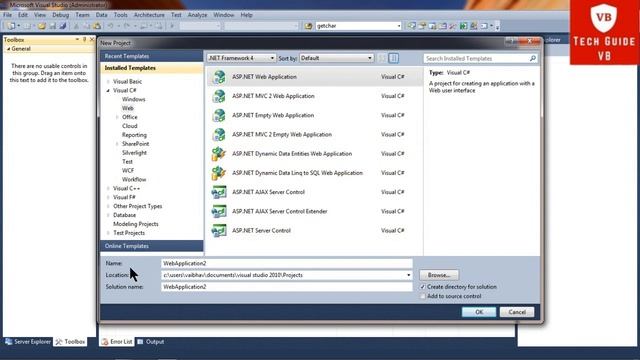Click the Undo toolbar icon
This screenshot has width=640, height=360.
(110, 26)
